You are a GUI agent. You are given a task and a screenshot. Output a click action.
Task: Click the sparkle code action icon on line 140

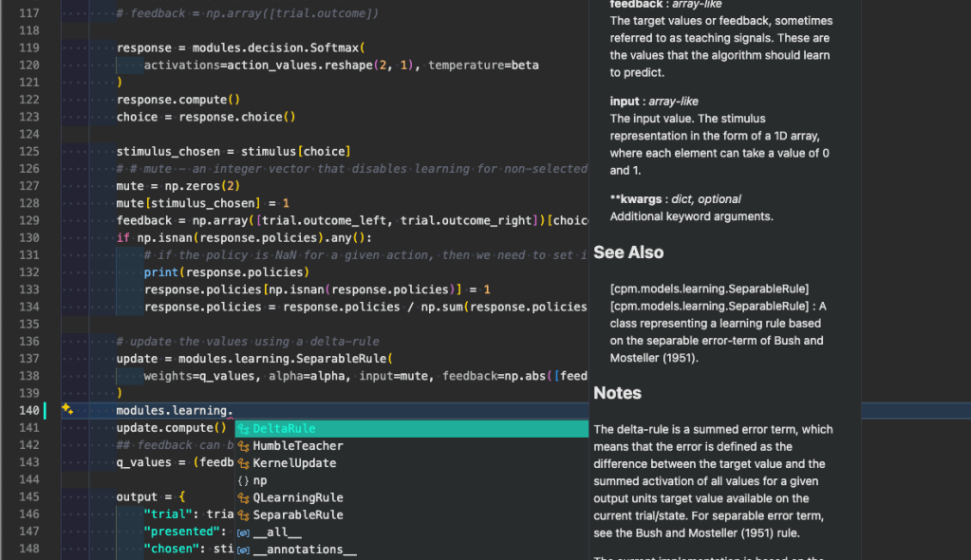coord(67,409)
